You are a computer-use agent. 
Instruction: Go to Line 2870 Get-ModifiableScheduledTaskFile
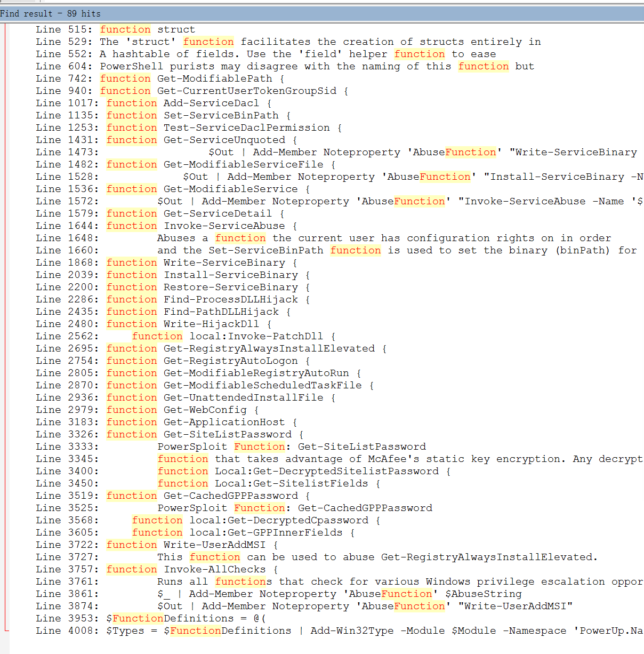[x=205, y=385]
